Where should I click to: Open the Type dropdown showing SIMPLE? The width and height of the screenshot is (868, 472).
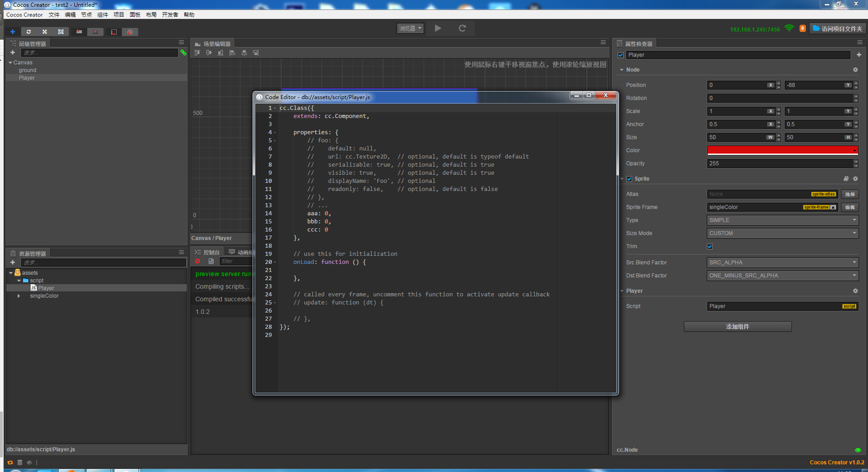[x=782, y=220]
